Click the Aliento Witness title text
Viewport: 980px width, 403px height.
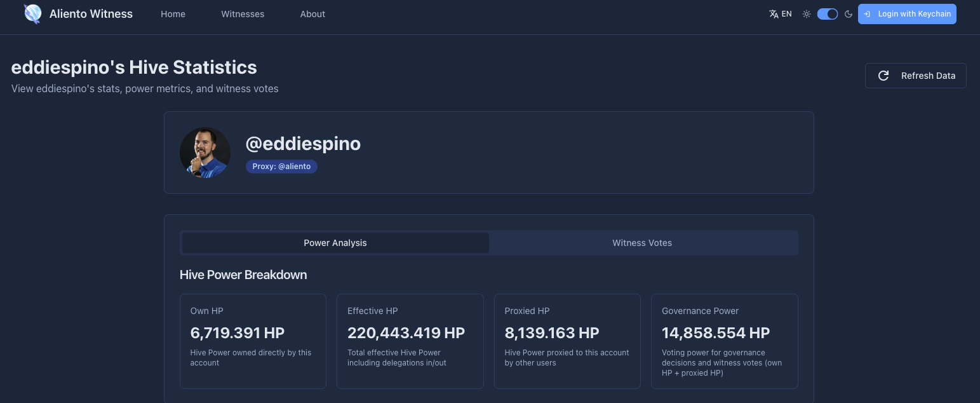coord(91,14)
